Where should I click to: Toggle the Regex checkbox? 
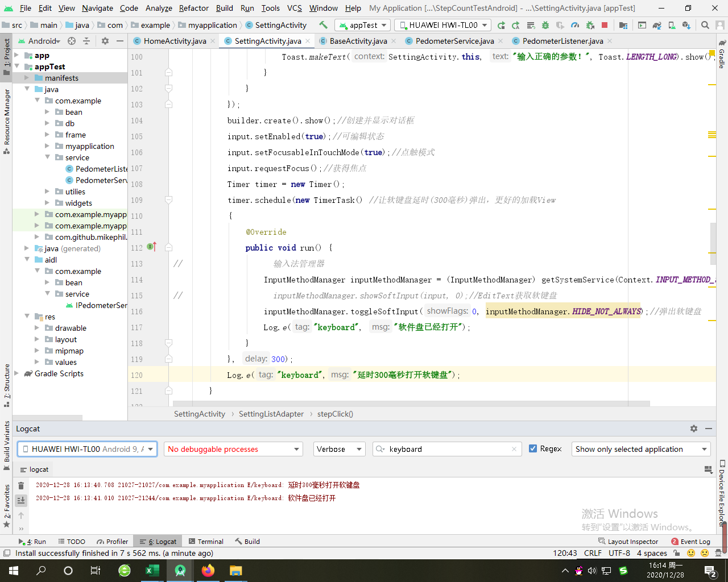(533, 448)
